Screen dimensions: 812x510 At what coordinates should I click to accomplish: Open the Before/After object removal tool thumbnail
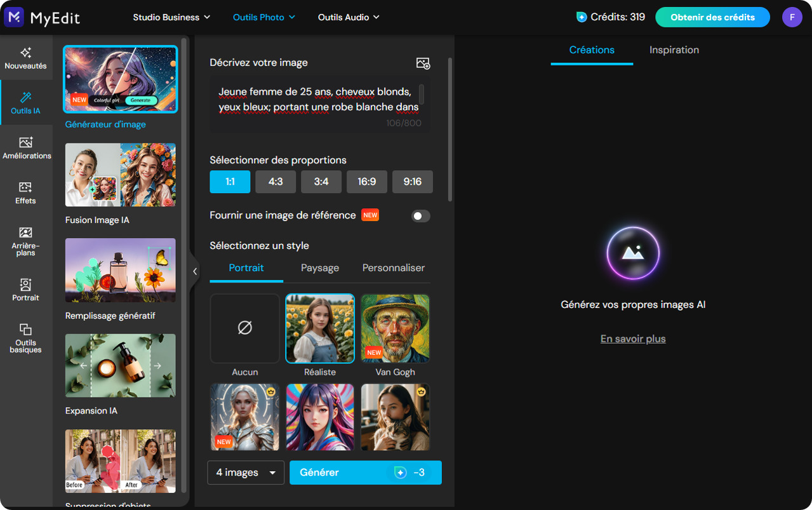click(x=121, y=461)
